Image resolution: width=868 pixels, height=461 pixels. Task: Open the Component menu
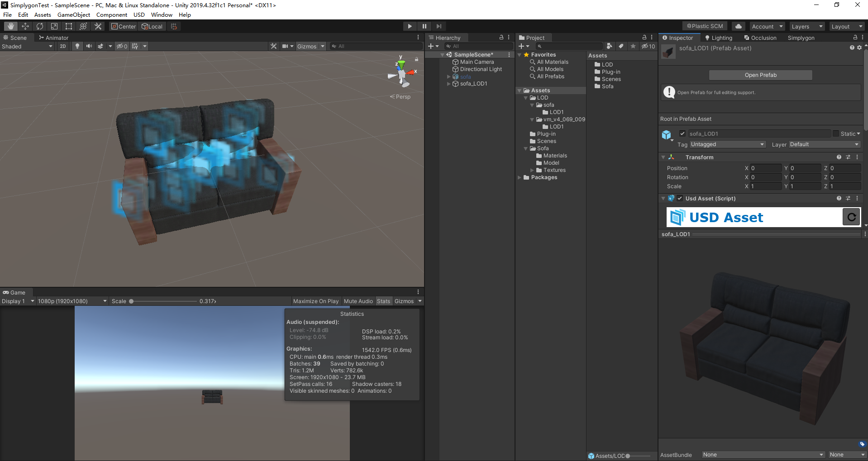pos(112,14)
